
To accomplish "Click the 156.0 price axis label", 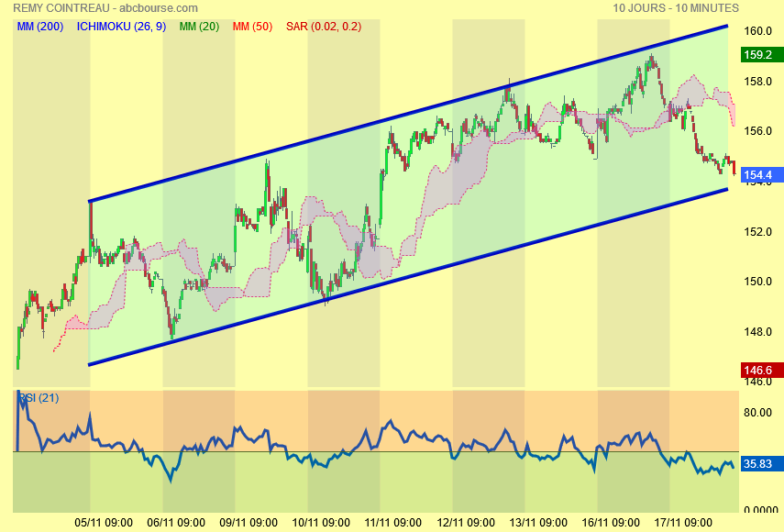I will tap(758, 131).
